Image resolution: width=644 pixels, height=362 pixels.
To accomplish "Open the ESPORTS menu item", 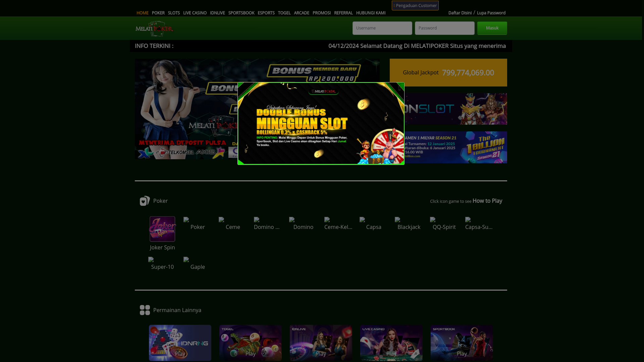I will pyautogui.click(x=266, y=13).
